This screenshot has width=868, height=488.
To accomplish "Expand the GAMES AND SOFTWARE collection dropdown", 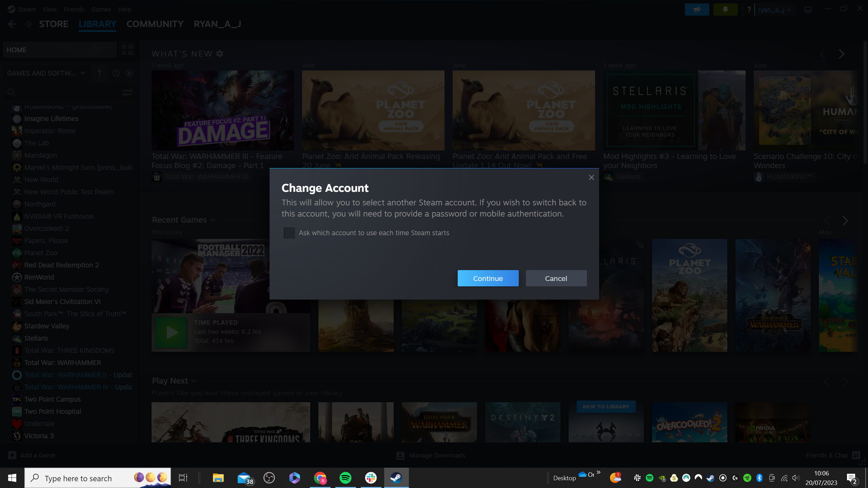I will click(x=82, y=73).
